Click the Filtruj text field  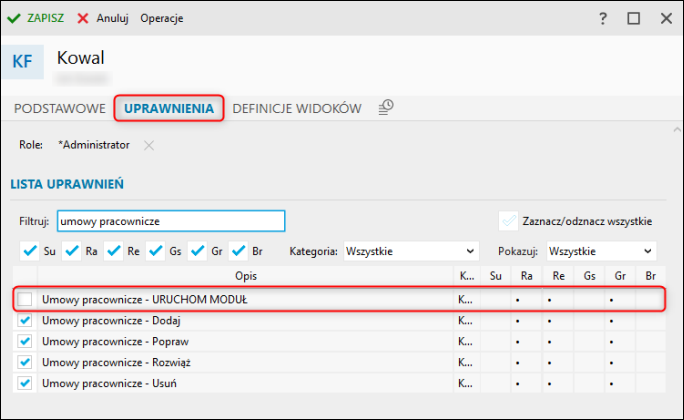(x=170, y=220)
